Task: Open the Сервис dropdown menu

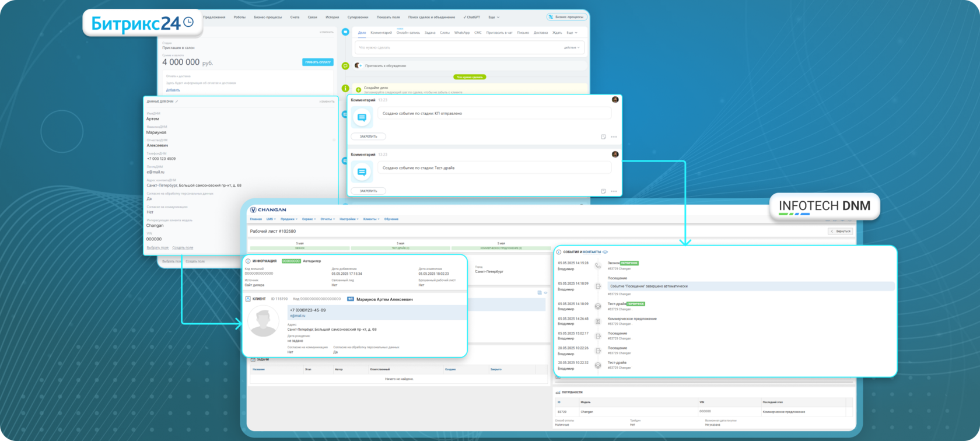Action: tap(309, 219)
